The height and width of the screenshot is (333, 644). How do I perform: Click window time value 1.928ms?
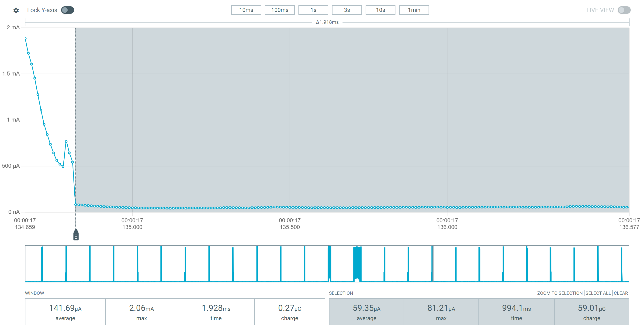(216, 308)
